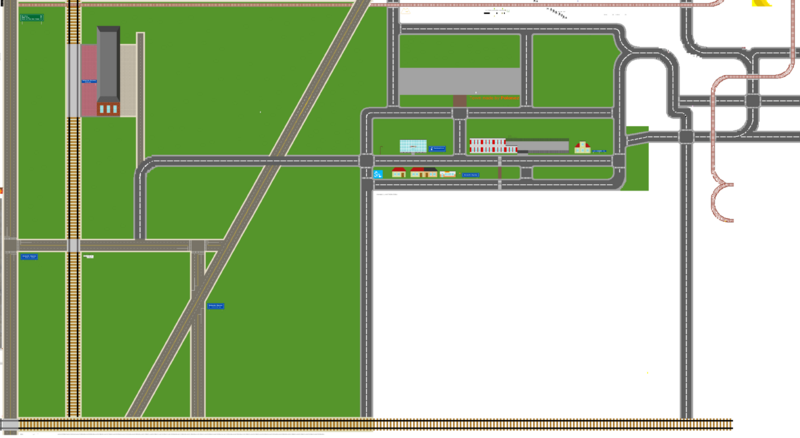Screen dimensions: 800x438
Task: Click the railway level crossing on the left
Action: pos(73,245)
